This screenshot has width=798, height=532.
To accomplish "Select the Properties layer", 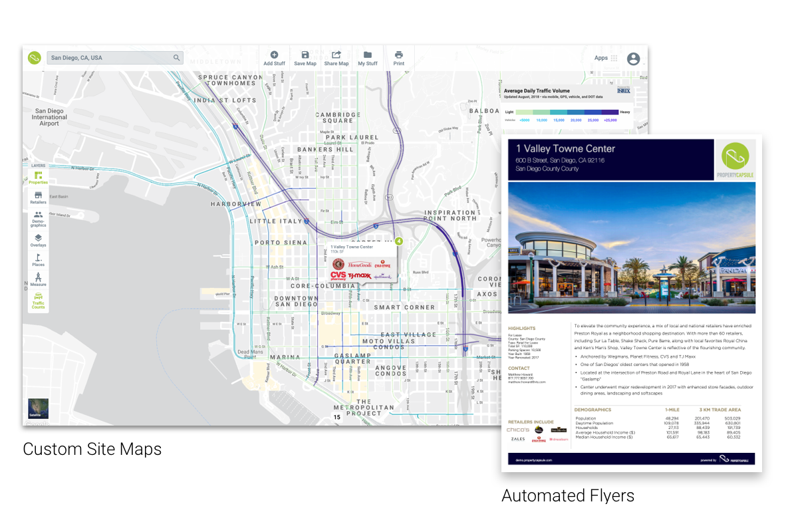I will tap(38, 178).
